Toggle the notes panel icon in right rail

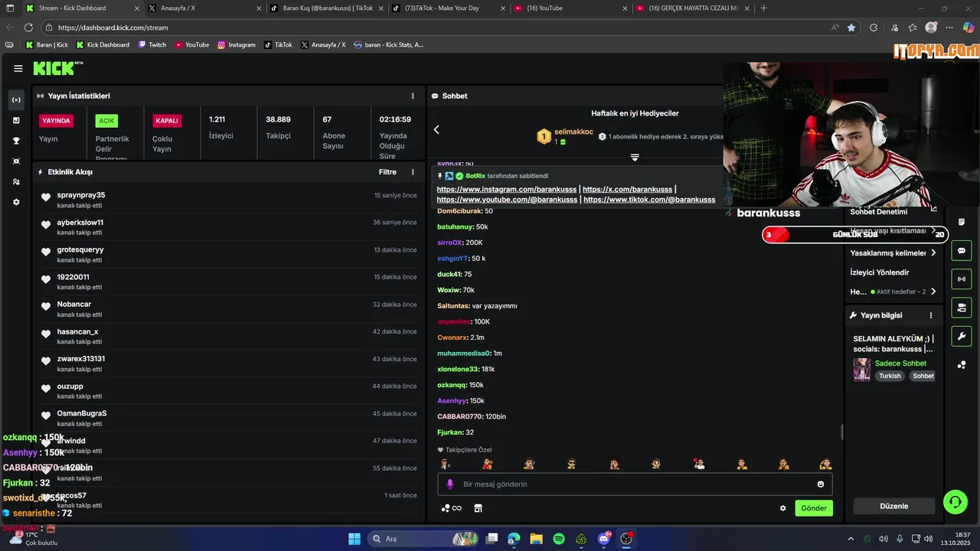pos(962,222)
